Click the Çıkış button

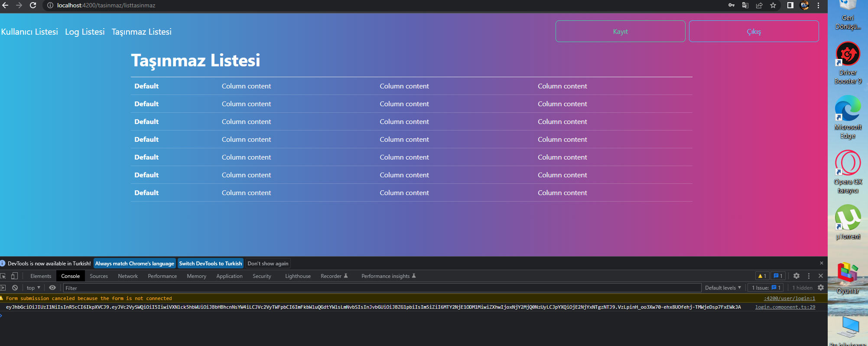tap(754, 31)
